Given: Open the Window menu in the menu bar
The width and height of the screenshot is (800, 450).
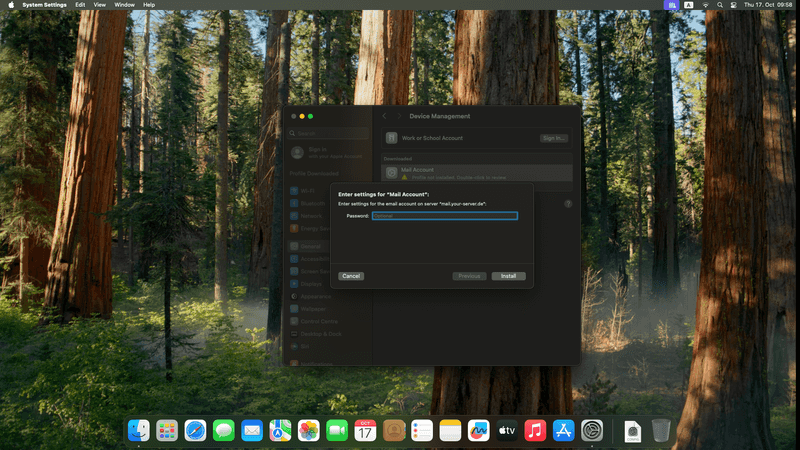Looking at the screenshot, I should pos(125,5).
